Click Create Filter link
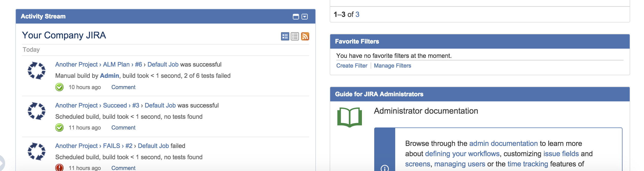644x171 pixels. click(352, 66)
